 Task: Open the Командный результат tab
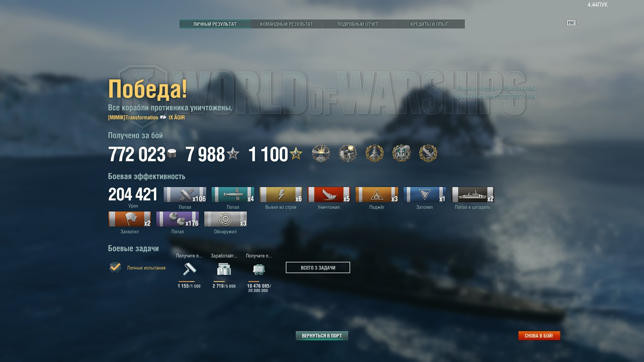(286, 24)
